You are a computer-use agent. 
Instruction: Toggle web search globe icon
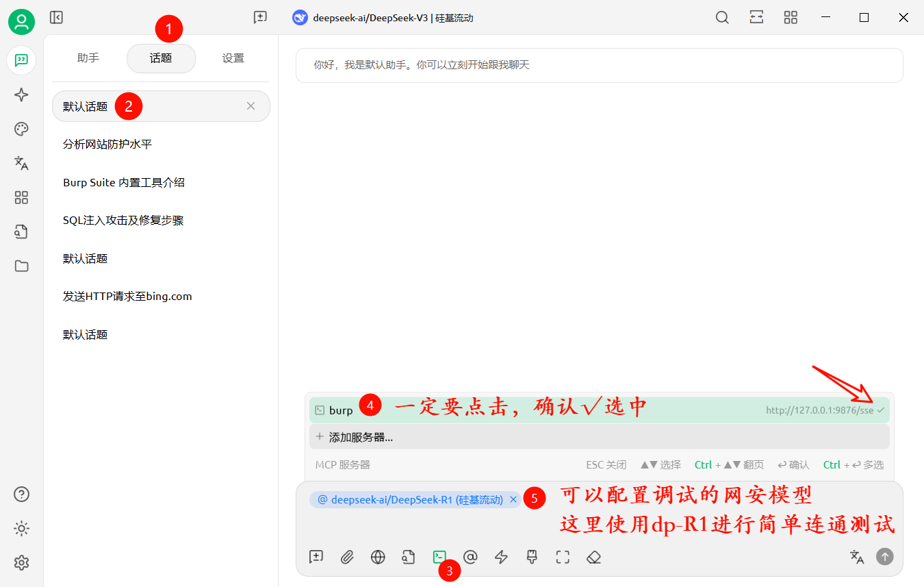pos(378,558)
